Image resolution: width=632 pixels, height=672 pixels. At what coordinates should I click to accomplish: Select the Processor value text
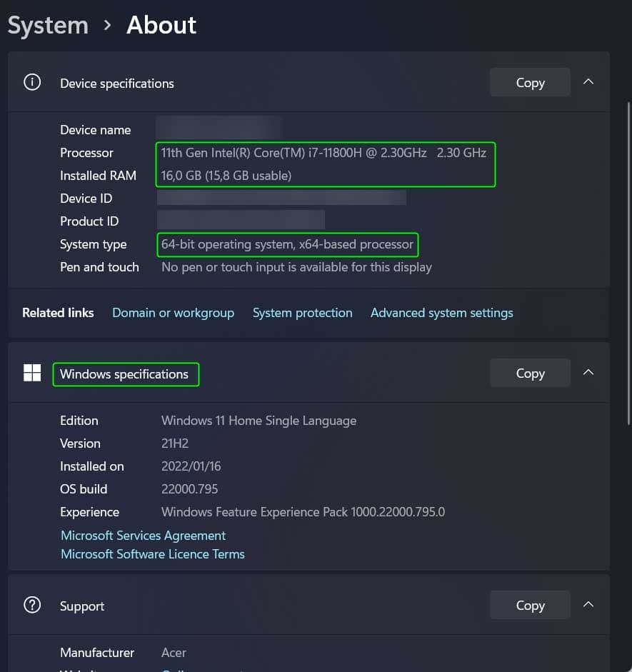(323, 153)
